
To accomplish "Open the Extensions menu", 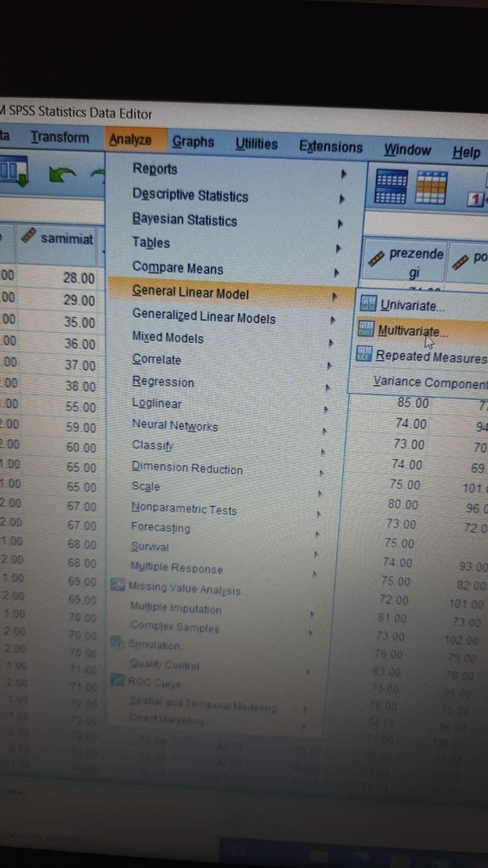I will [x=331, y=147].
